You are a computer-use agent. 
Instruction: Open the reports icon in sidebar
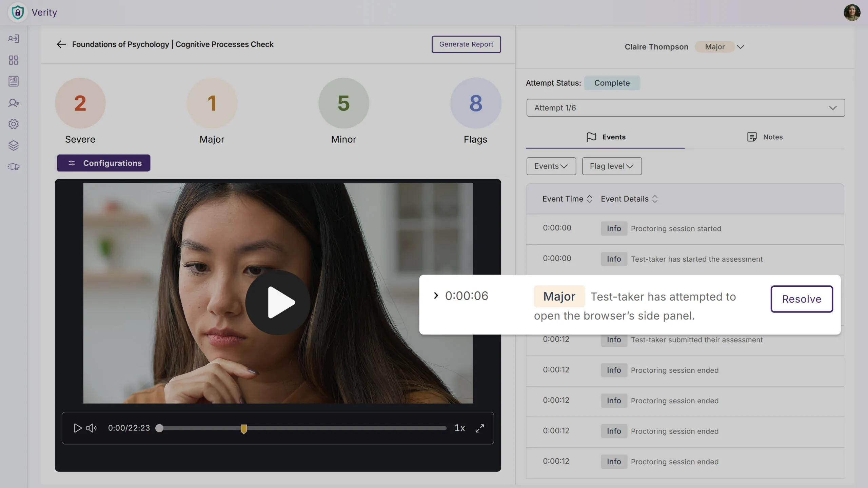tap(14, 81)
